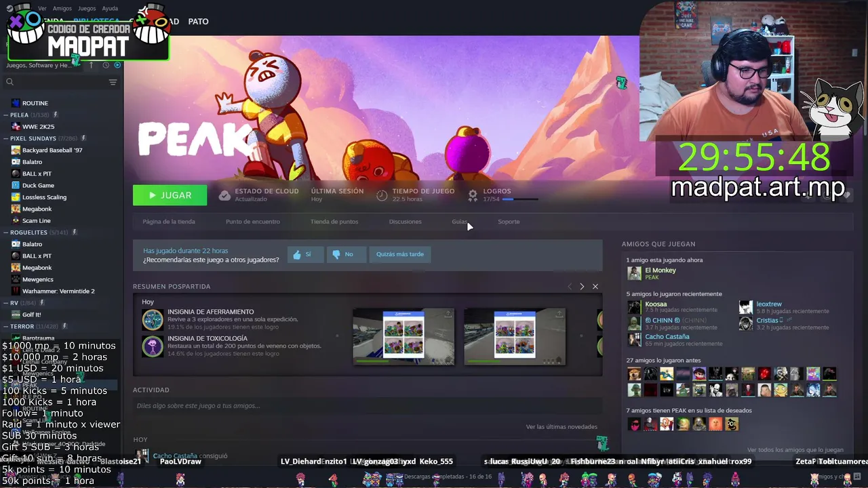Open the Juegos menu
The width and height of the screenshot is (868, 488).
click(x=87, y=9)
